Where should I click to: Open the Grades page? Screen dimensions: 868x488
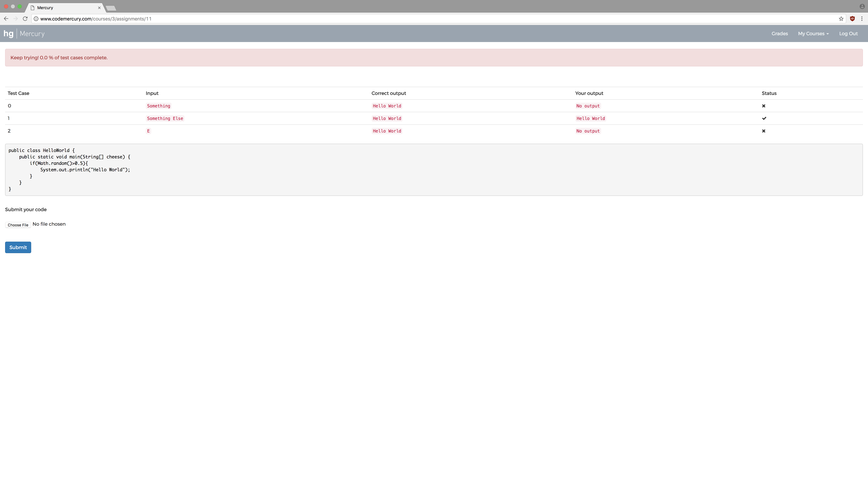coord(779,34)
